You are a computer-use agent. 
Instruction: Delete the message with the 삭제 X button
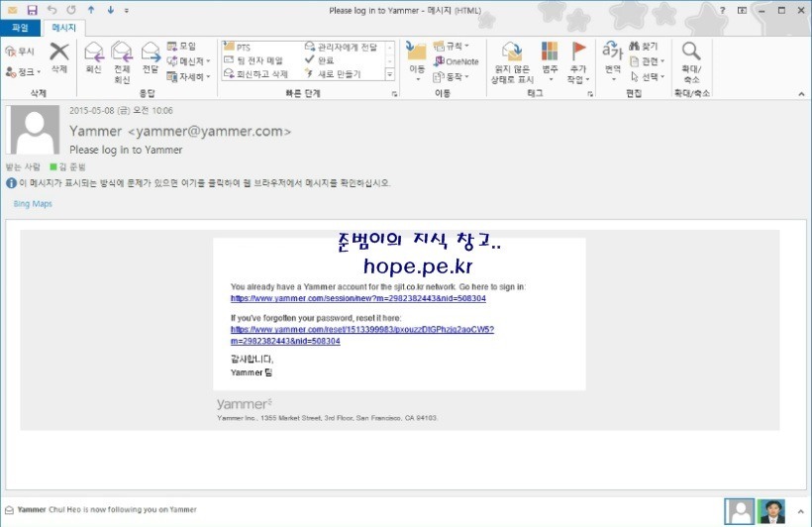point(59,57)
